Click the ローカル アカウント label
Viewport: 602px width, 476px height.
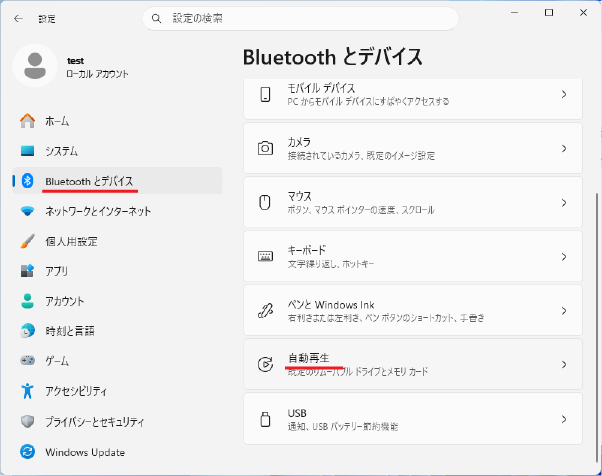[97, 74]
